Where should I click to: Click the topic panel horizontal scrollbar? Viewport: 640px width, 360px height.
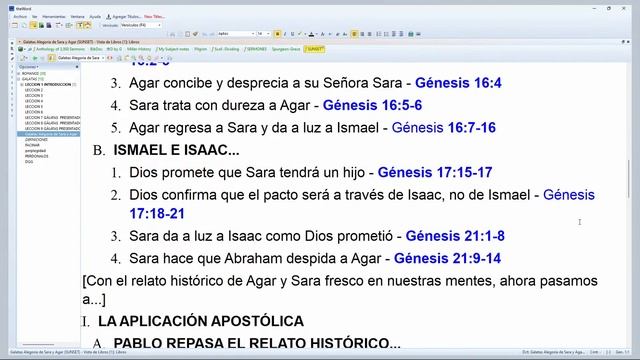point(38,344)
